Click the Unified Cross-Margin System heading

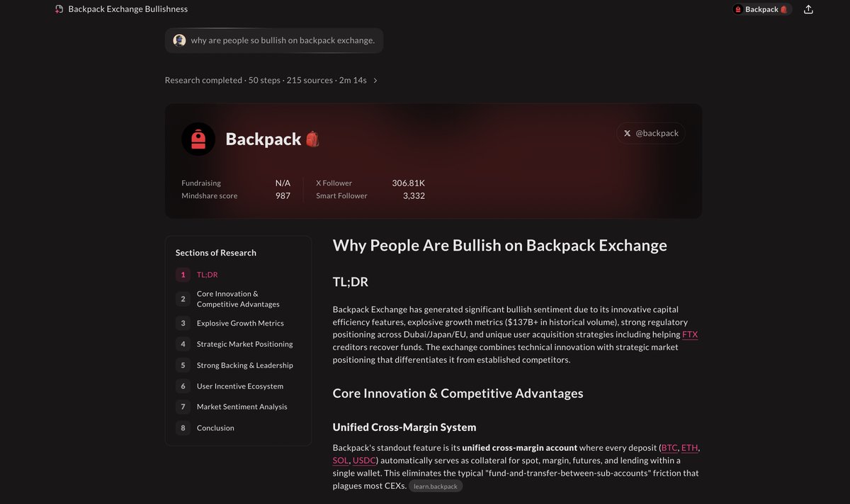pyautogui.click(x=404, y=428)
